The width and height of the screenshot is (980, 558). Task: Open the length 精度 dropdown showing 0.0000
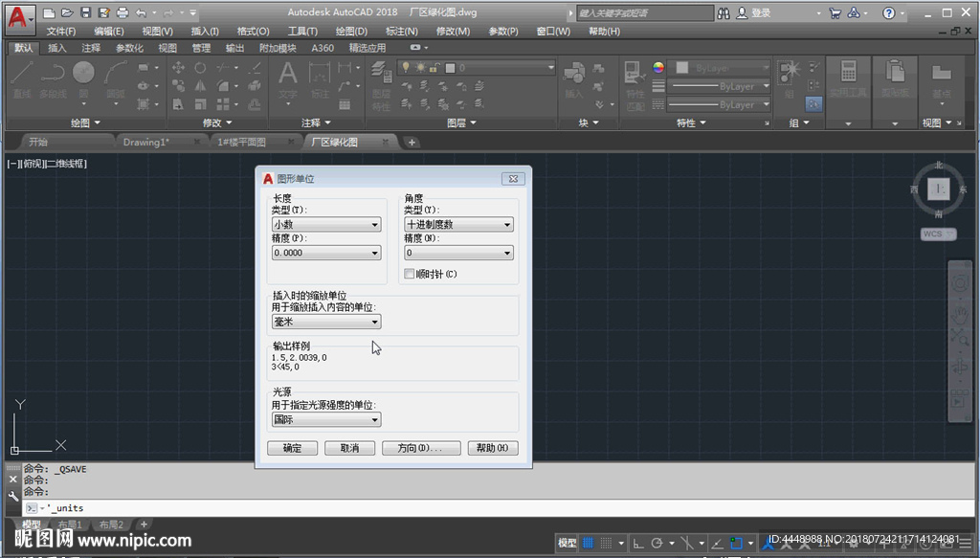click(326, 253)
